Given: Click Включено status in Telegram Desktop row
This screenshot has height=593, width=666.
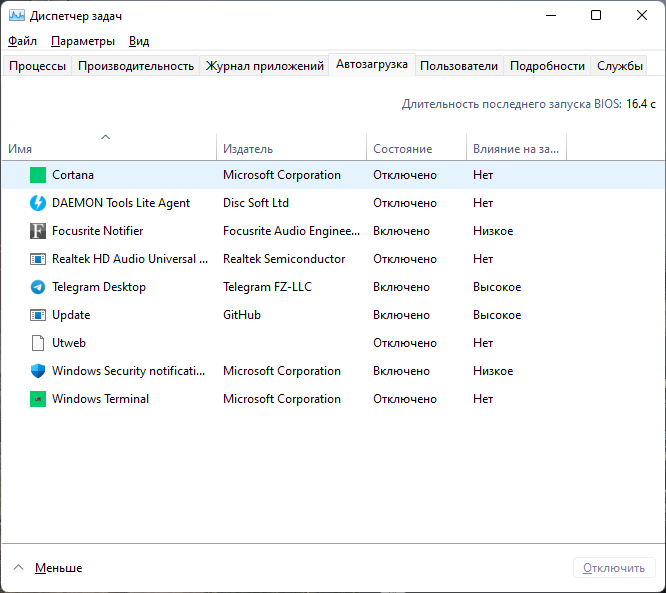Looking at the screenshot, I should [x=401, y=287].
